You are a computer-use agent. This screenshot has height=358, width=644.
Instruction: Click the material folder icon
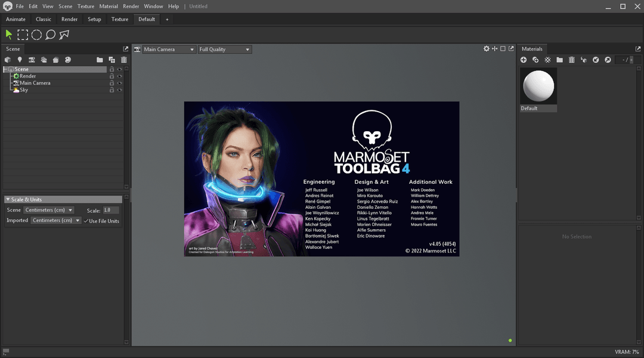tap(559, 60)
